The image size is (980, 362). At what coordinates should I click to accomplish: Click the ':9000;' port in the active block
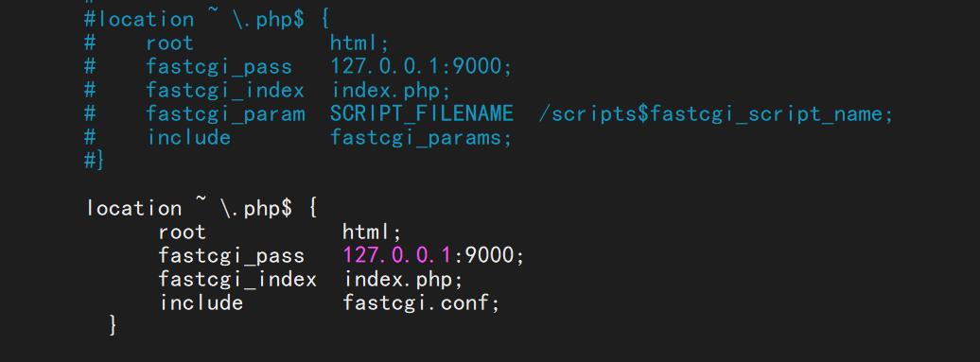(488, 255)
